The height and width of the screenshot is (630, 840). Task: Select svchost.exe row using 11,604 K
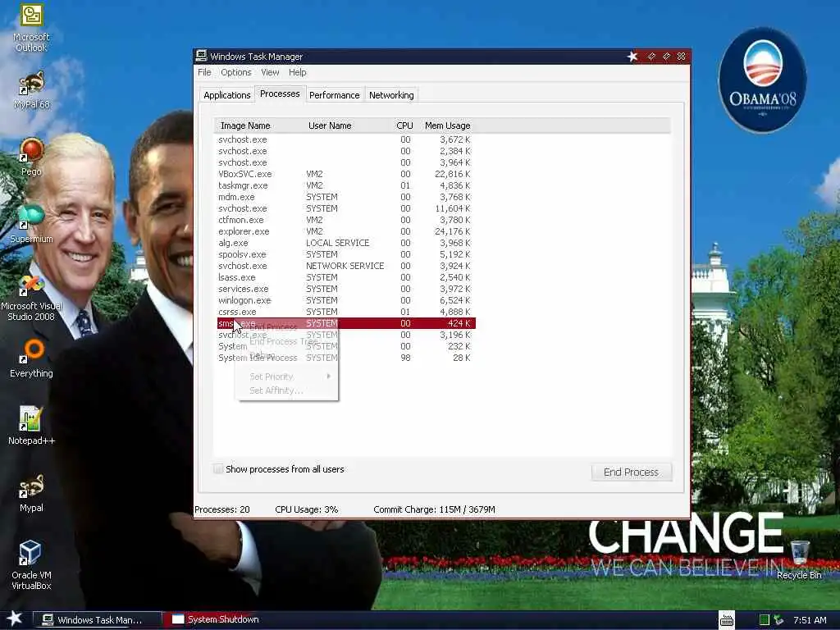coord(345,208)
